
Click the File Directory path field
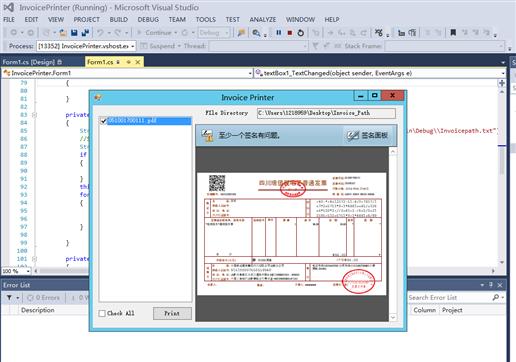[x=326, y=113]
